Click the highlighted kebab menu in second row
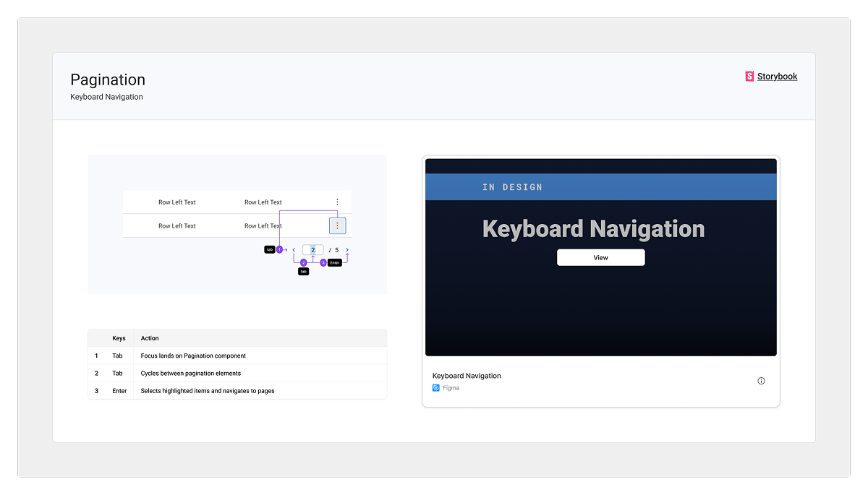 point(337,225)
